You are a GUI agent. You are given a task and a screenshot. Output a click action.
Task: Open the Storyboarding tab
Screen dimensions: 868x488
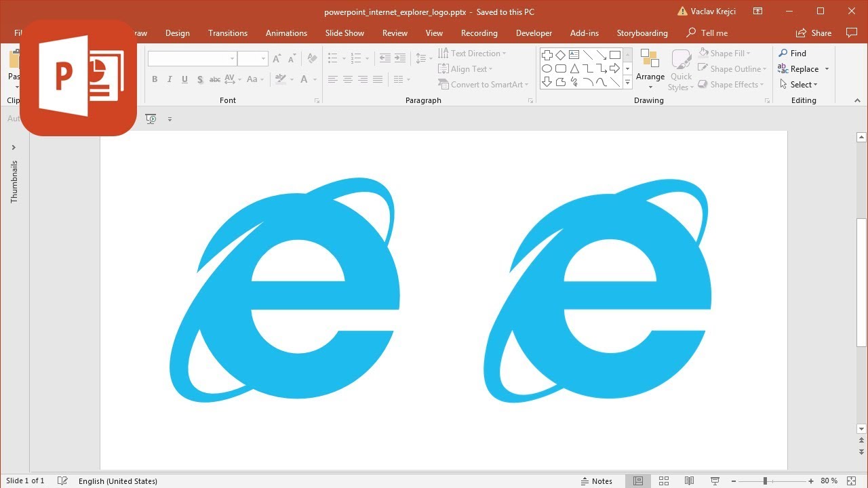tap(642, 33)
